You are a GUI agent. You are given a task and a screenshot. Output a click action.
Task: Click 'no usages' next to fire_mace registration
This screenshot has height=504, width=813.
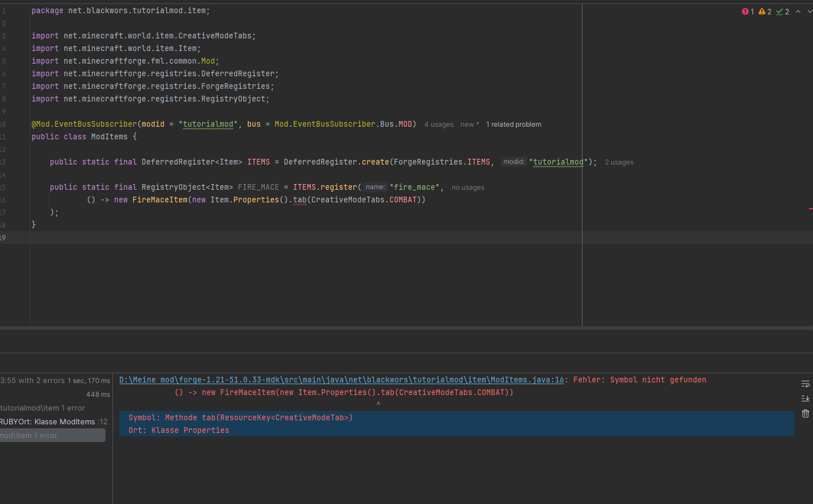[468, 187]
